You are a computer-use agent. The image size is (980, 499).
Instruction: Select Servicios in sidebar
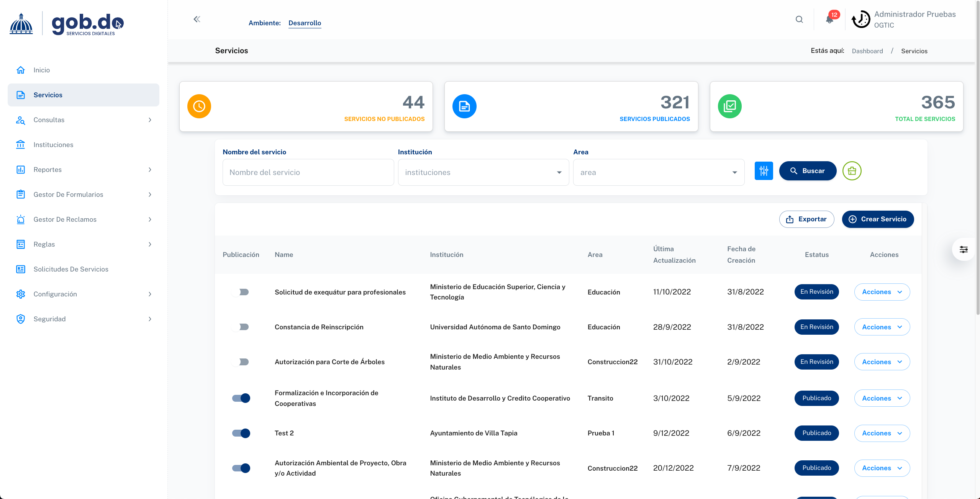(84, 95)
